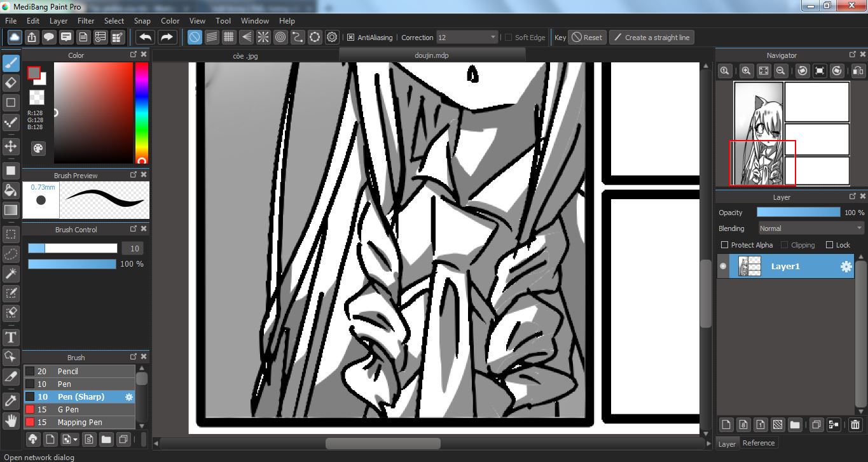Activate the Hand pan tool
The height and width of the screenshot is (462, 868).
pos(11,421)
